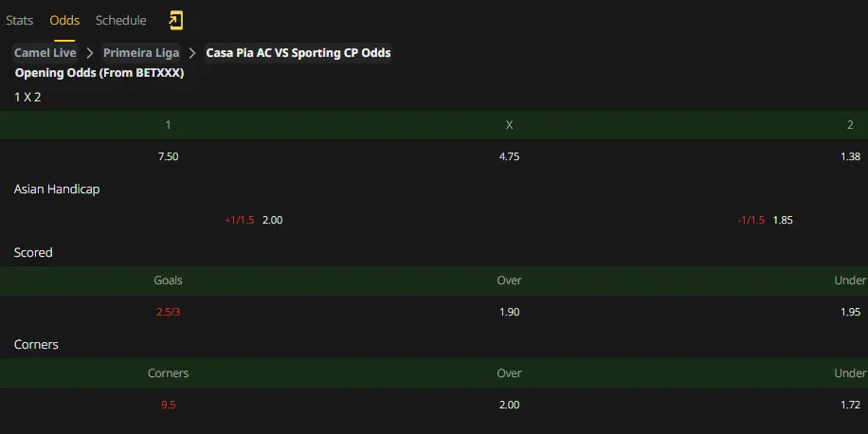The width and height of the screenshot is (868, 434).
Task: Choose goals Under odds 1.95
Action: pyautogui.click(x=850, y=312)
